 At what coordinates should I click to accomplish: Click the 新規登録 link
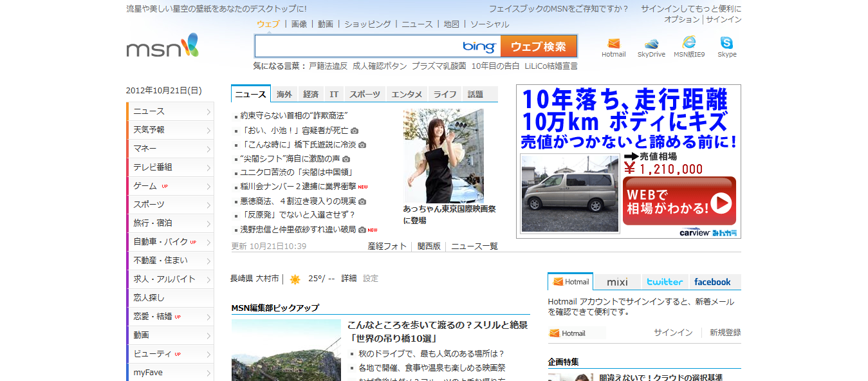725,333
